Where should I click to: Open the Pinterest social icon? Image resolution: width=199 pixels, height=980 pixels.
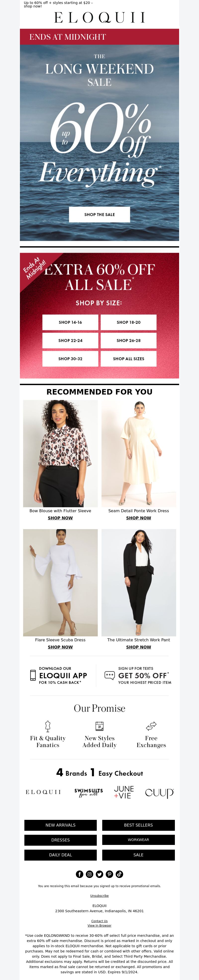pyautogui.click(x=109, y=874)
